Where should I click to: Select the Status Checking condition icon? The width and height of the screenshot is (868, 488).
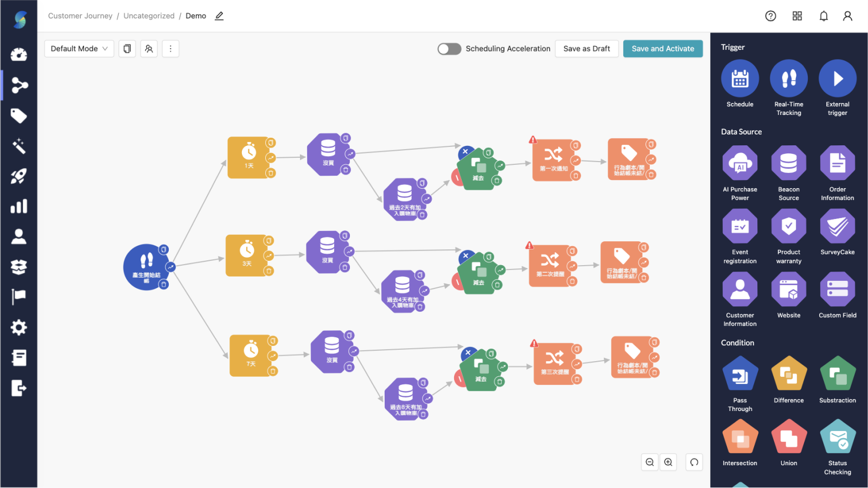[x=837, y=437]
